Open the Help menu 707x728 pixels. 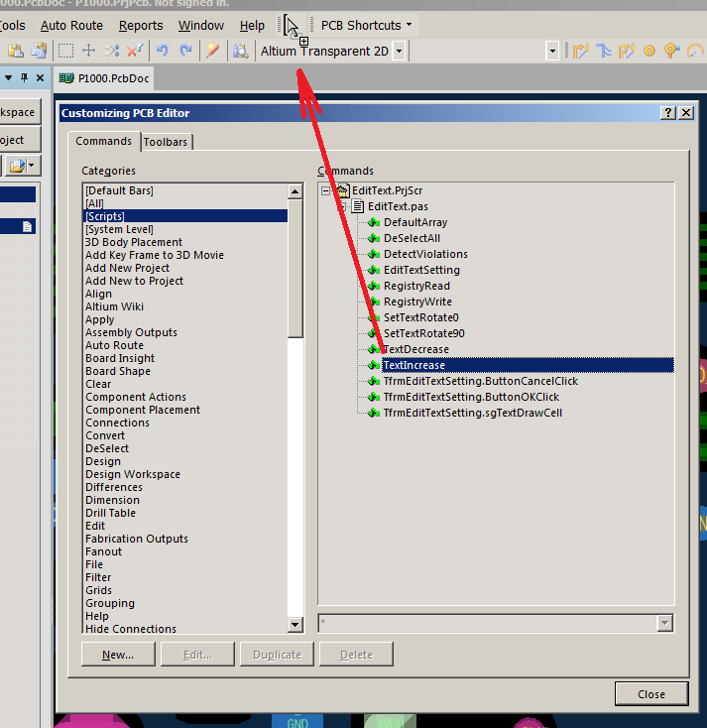pyautogui.click(x=252, y=26)
